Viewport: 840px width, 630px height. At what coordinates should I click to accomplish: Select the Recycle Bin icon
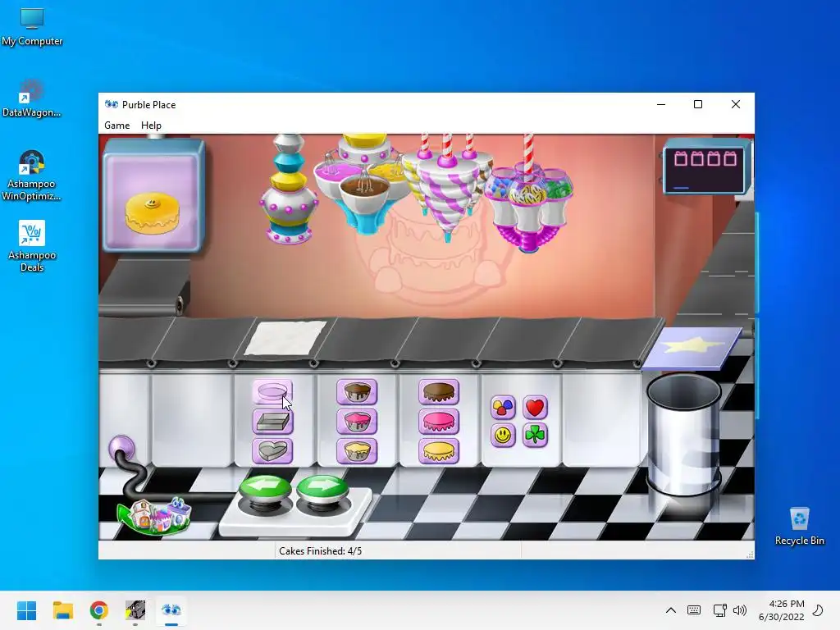tap(799, 526)
